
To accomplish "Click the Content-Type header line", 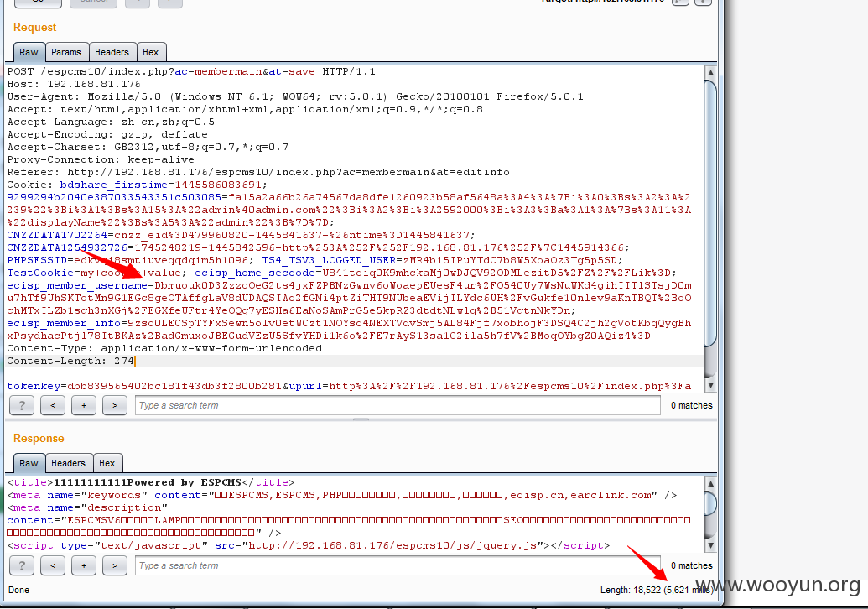I will (164, 348).
